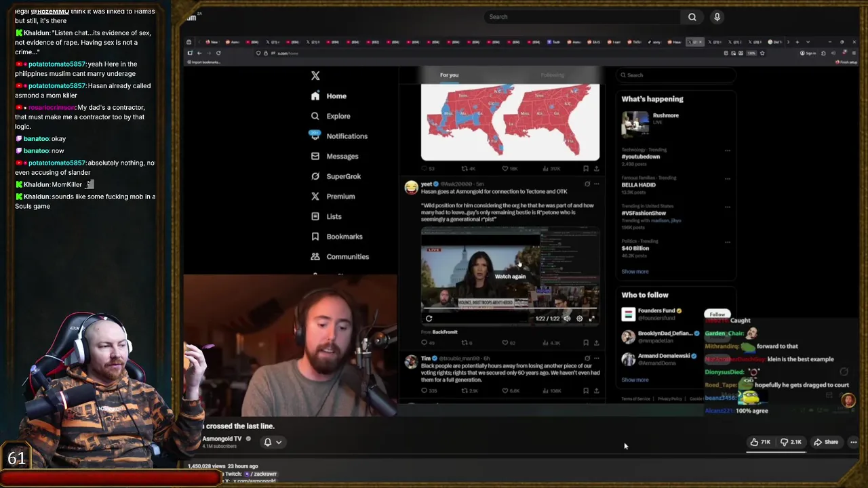Screen dimensions: 868x488
Task: Click the browser back arrow
Action: pos(199,53)
